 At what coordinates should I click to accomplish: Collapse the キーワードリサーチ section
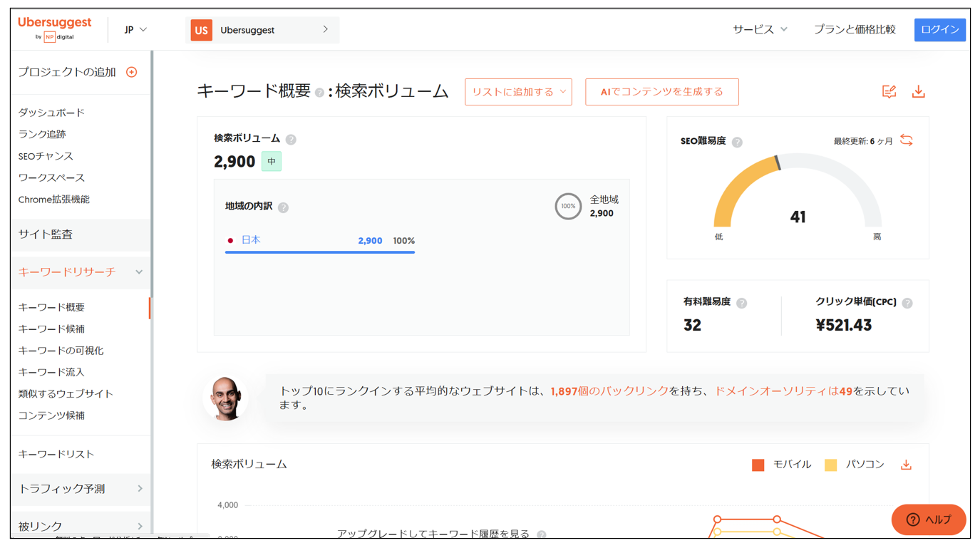click(81, 271)
